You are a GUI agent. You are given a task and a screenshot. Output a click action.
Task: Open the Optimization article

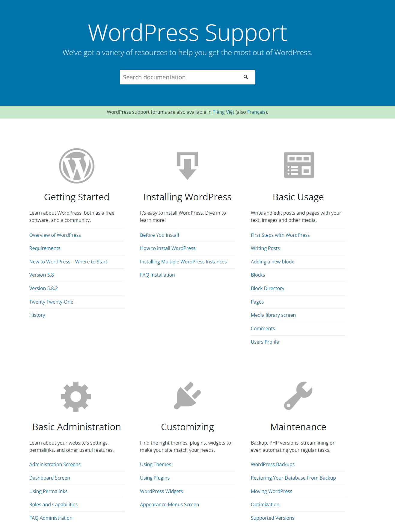(x=265, y=504)
